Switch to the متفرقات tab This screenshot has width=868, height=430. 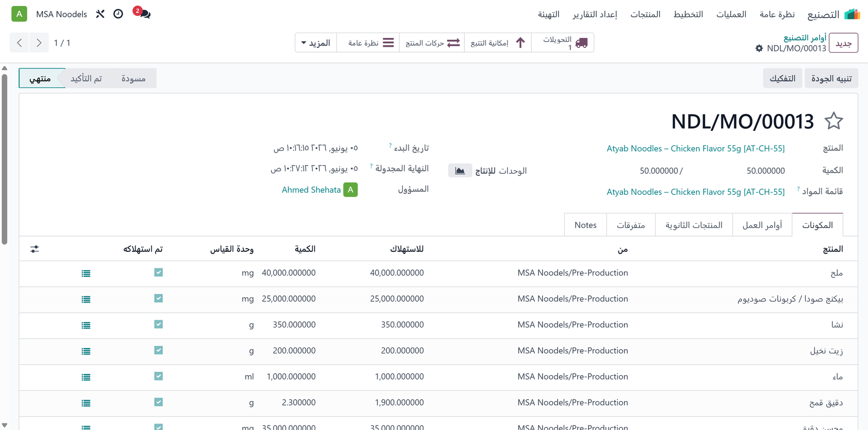point(631,225)
